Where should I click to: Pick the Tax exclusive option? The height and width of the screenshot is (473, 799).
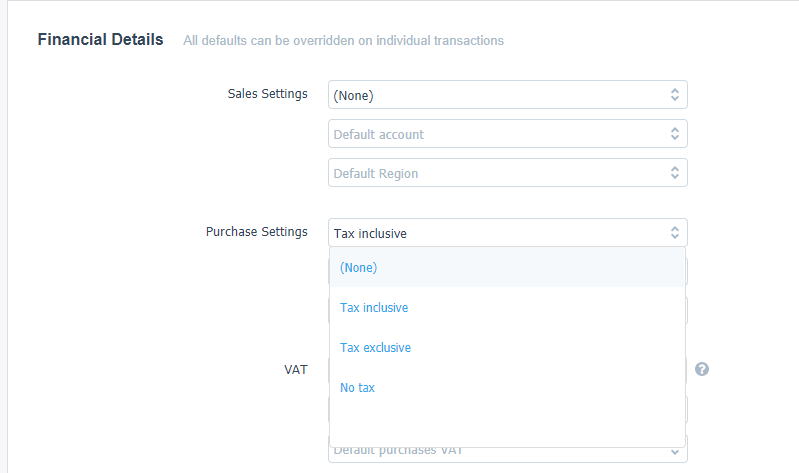click(375, 348)
